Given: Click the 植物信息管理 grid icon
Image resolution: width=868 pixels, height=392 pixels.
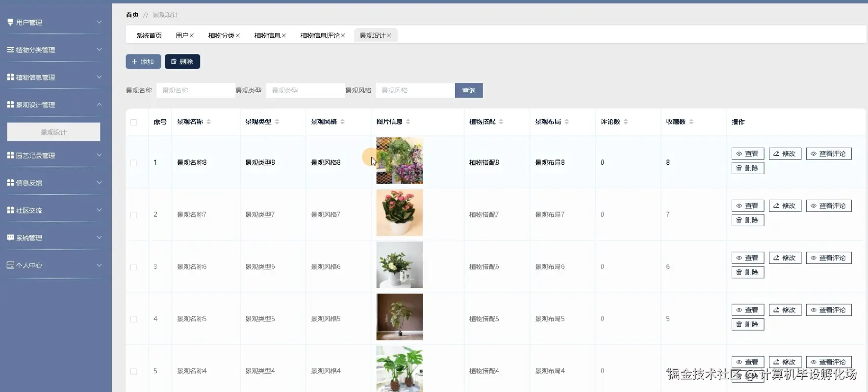Looking at the screenshot, I should click(10, 77).
